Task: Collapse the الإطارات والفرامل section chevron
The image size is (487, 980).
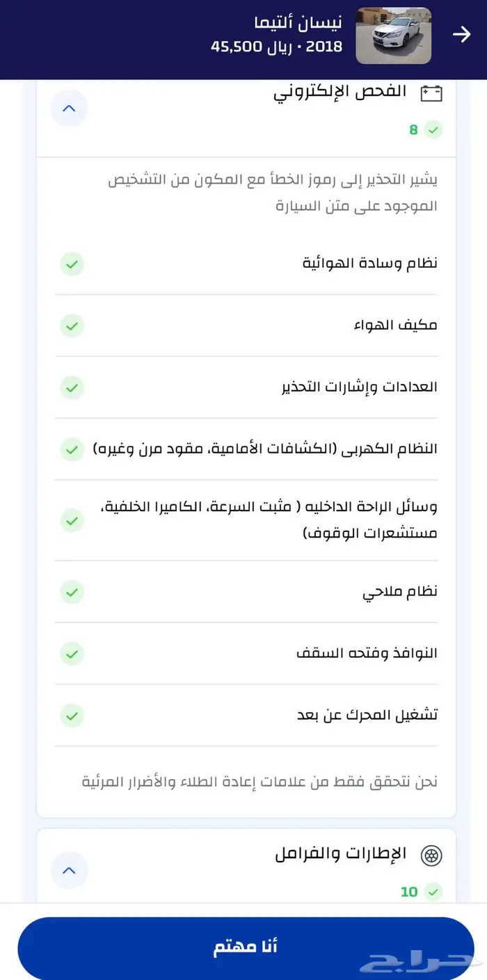Action: [70, 871]
